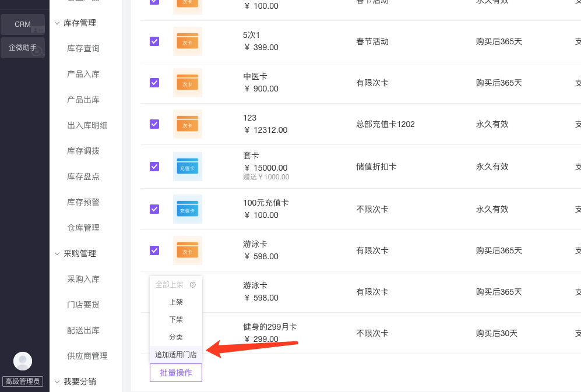The height and width of the screenshot is (392, 581).
Task: Click the 123 card thumbnail icon
Action: (x=187, y=124)
